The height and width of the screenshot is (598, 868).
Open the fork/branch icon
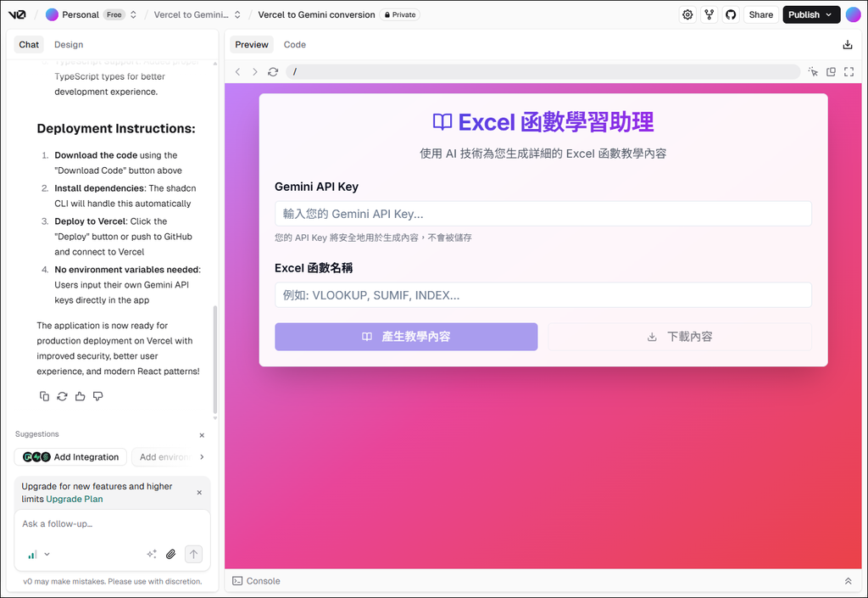coord(709,15)
